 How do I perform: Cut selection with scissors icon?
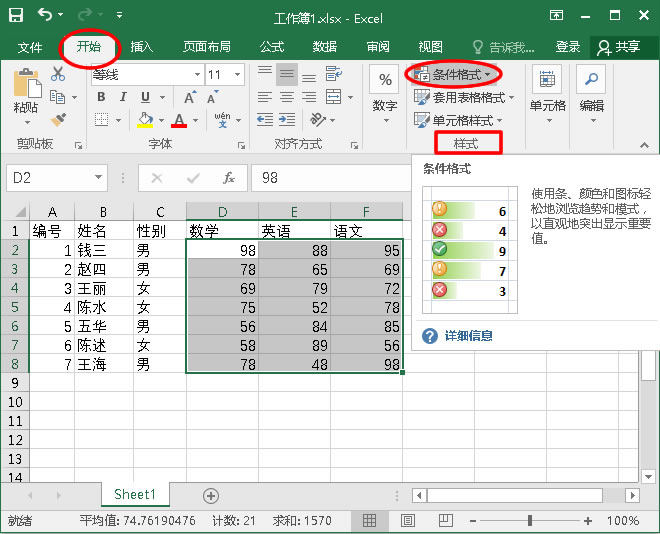click(58, 74)
